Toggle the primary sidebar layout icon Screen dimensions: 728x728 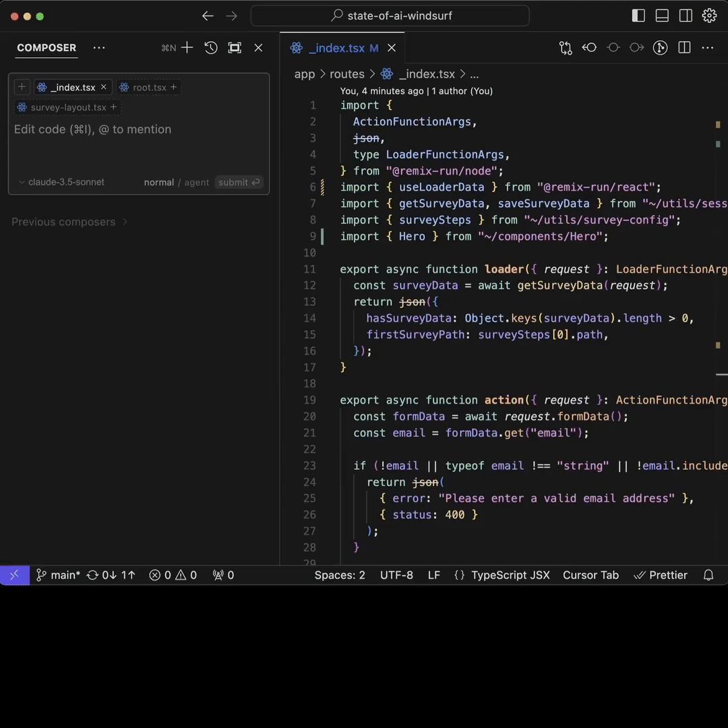point(638,16)
